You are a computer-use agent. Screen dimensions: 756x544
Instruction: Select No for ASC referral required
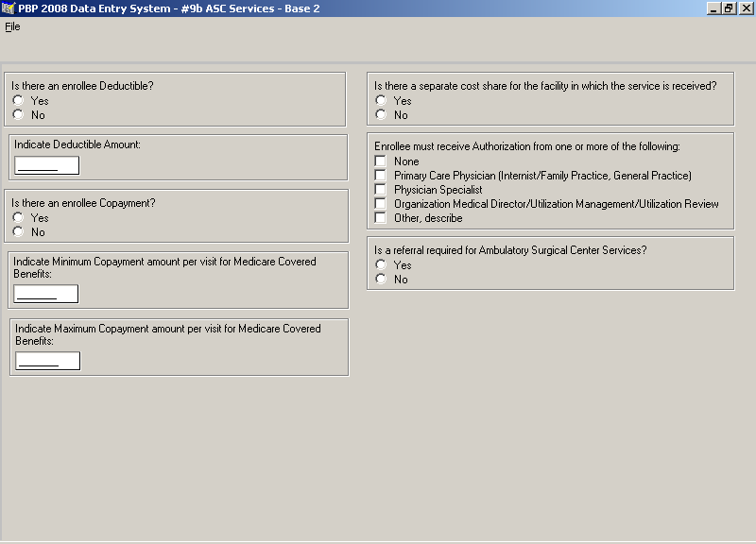(381, 279)
